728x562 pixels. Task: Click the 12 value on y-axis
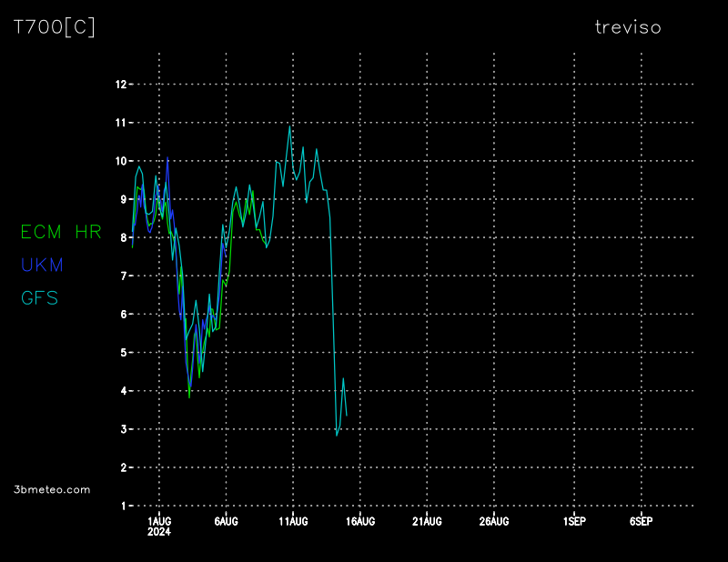pyautogui.click(x=120, y=85)
